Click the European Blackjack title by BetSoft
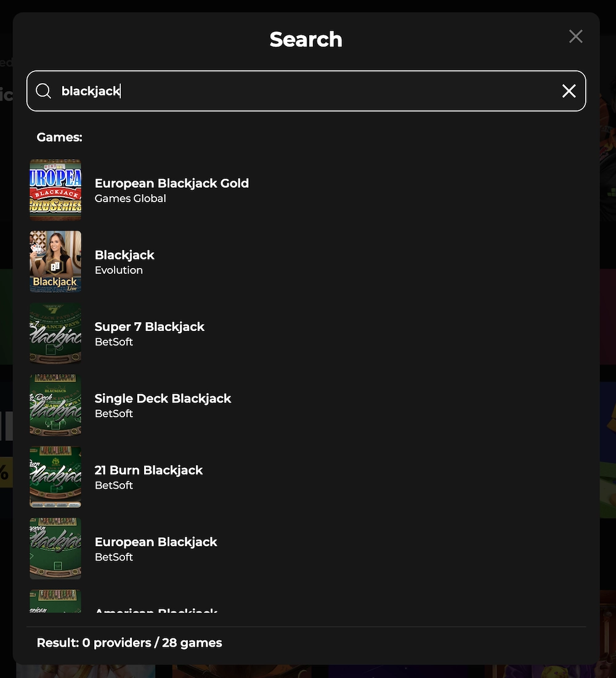 point(156,542)
